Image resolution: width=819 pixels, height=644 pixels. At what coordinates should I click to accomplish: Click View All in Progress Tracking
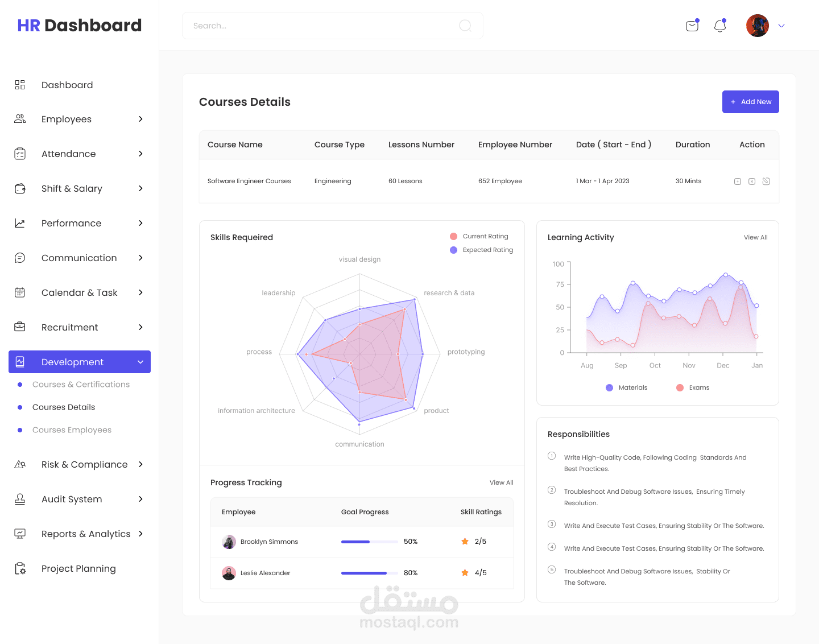pyautogui.click(x=501, y=482)
